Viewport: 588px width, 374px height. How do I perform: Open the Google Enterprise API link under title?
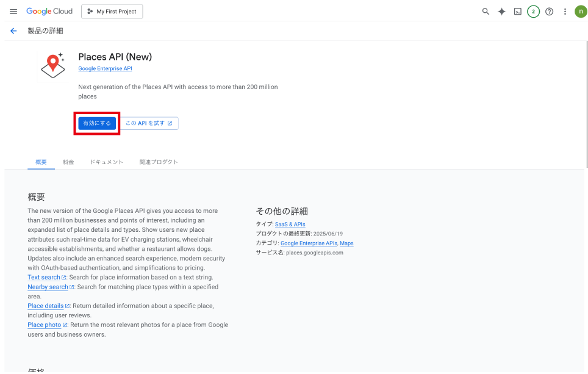(x=105, y=69)
